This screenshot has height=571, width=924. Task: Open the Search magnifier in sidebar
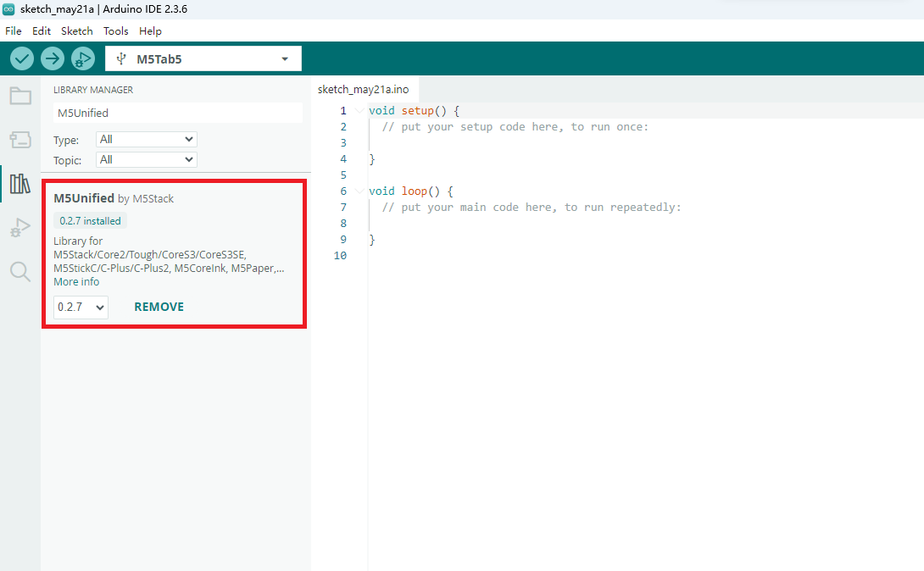(x=20, y=272)
